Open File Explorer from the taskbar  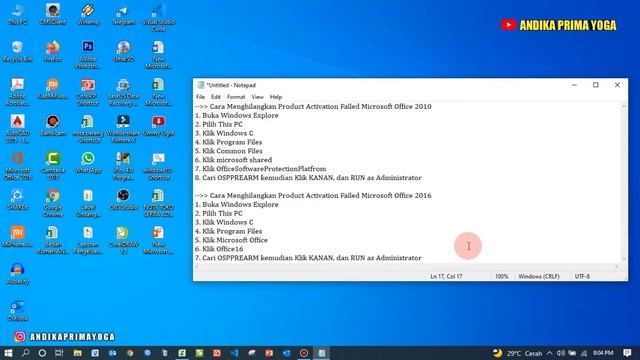coord(78,353)
